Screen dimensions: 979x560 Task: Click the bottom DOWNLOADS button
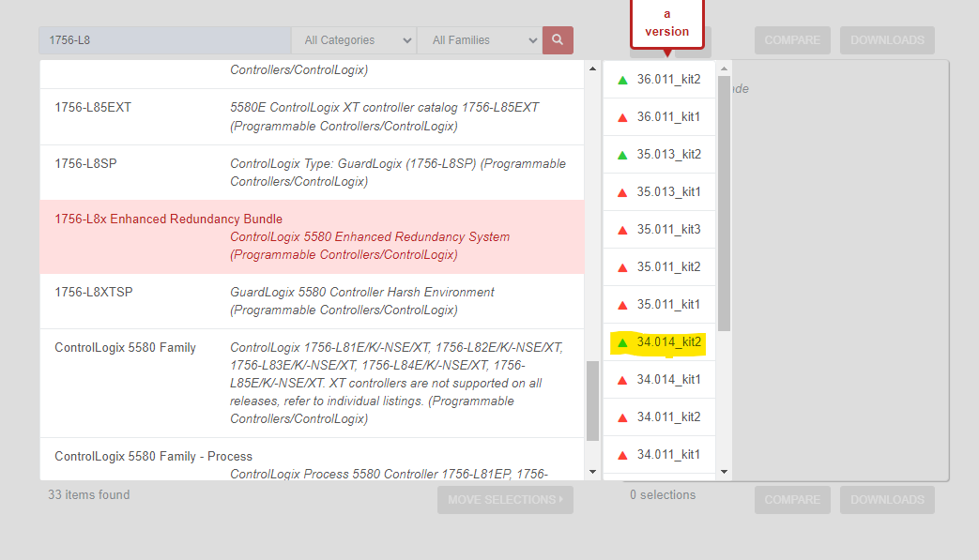coord(887,500)
